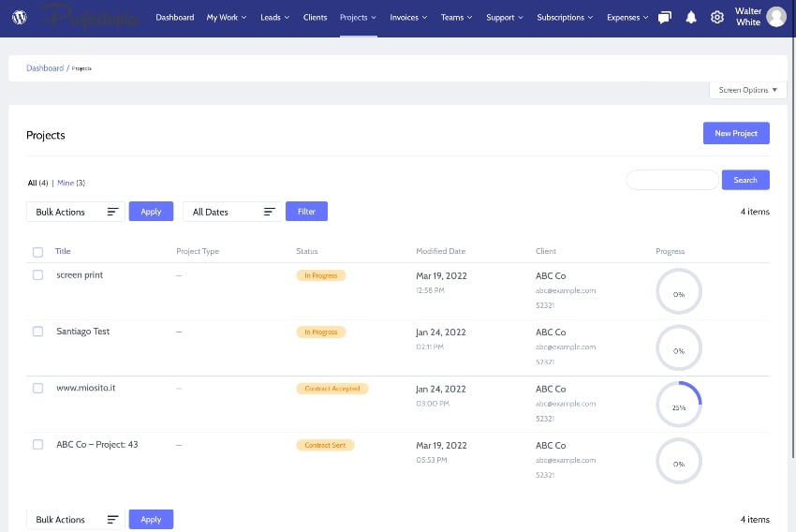The width and height of the screenshot is (796, 532).
Task: Open the notifications bell icon
Action: tap(691, 18)
